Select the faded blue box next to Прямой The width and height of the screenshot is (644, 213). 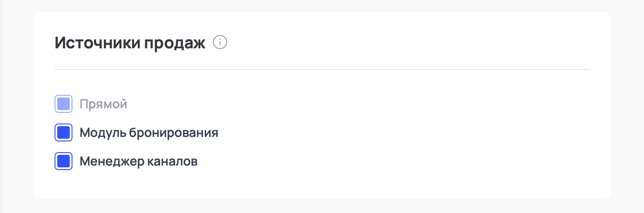pos(64,104)
